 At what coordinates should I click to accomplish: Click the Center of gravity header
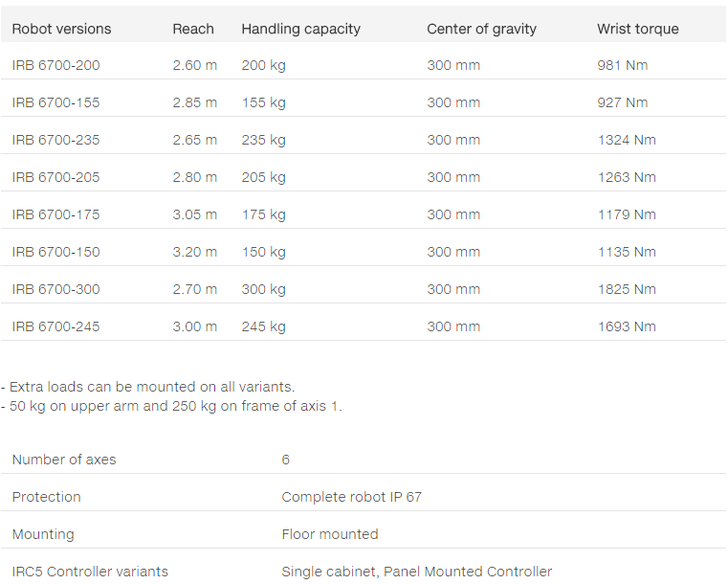pos(481,29)
